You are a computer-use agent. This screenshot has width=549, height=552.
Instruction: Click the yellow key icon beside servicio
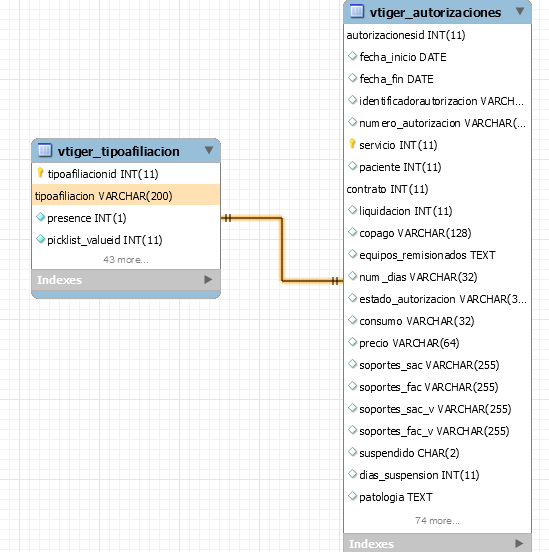pos(352,144)
